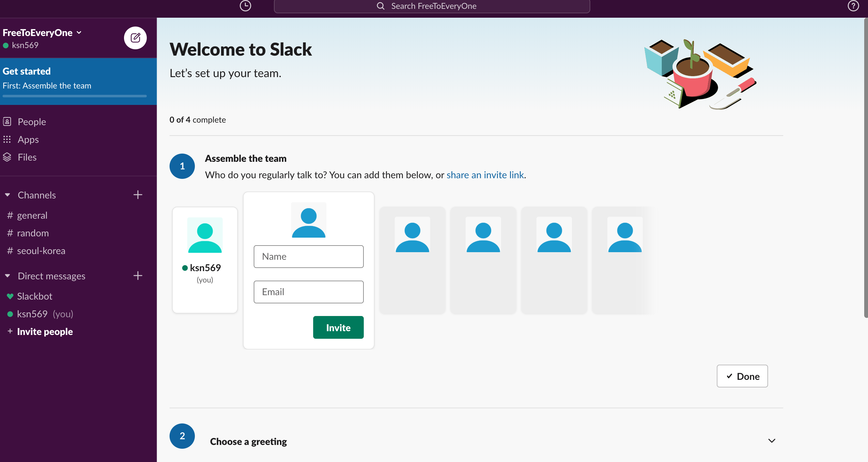Open Files from the sidebar
This screenshot has width=868, height=462.
pyautogui.click(x=27, y=157)
